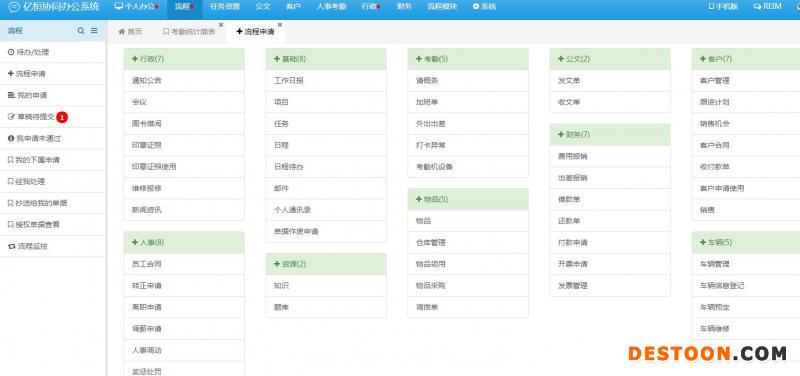Open 公文 top menu

pyautogui.click(x=263, y=7)
